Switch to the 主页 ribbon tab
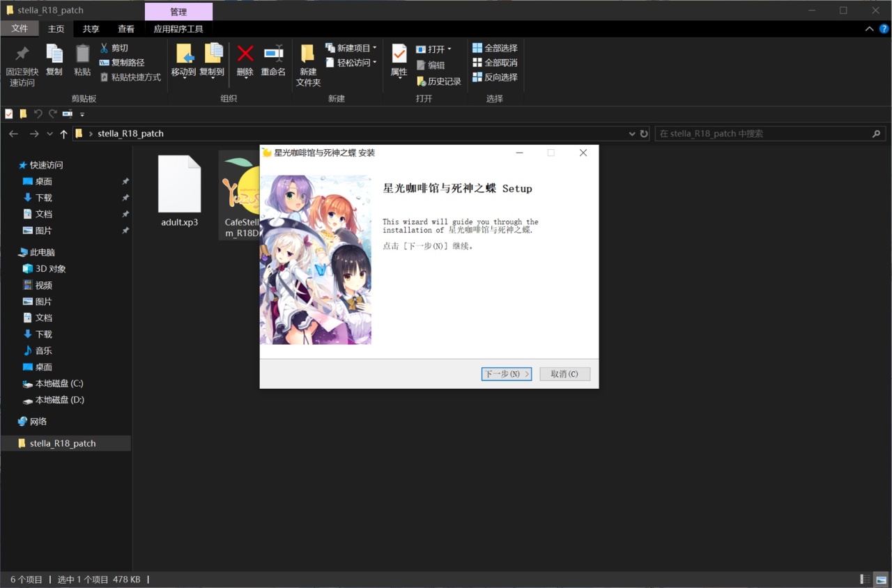892x588 pixels. [56, 29]
